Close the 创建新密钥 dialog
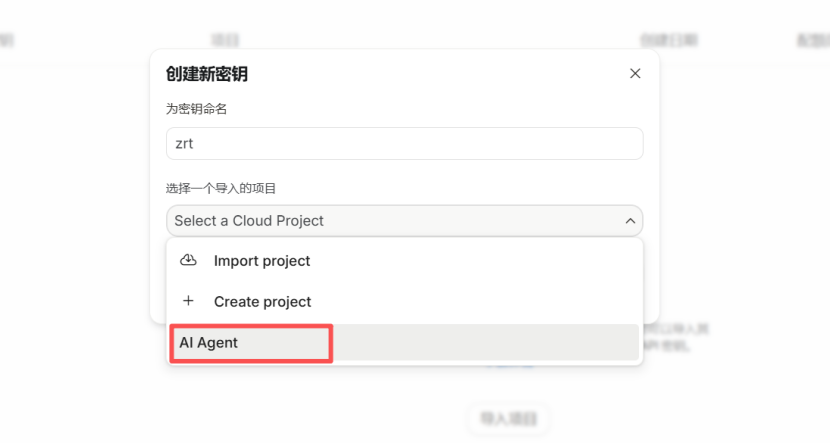The image size is (830, 444). pos(635,73)
